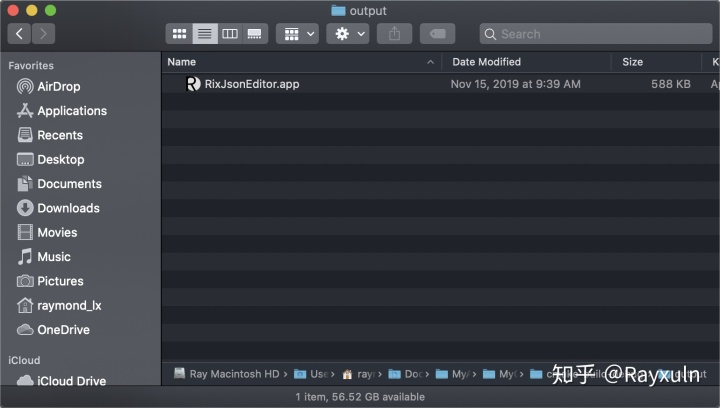This screenshot has height=408, width=720.
Task: Maximize the window with green button
Action: (x=51, y=10)
